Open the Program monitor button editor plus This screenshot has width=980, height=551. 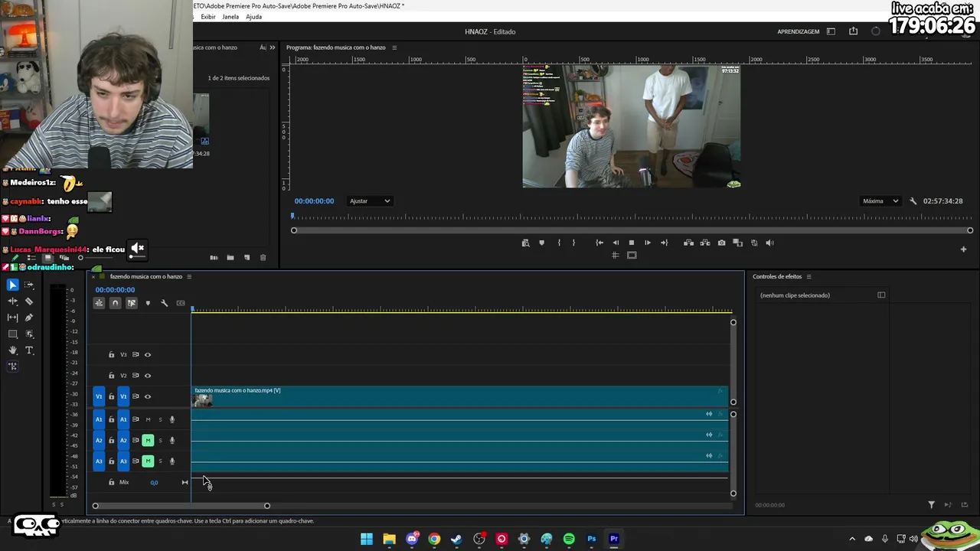(964, 249)
